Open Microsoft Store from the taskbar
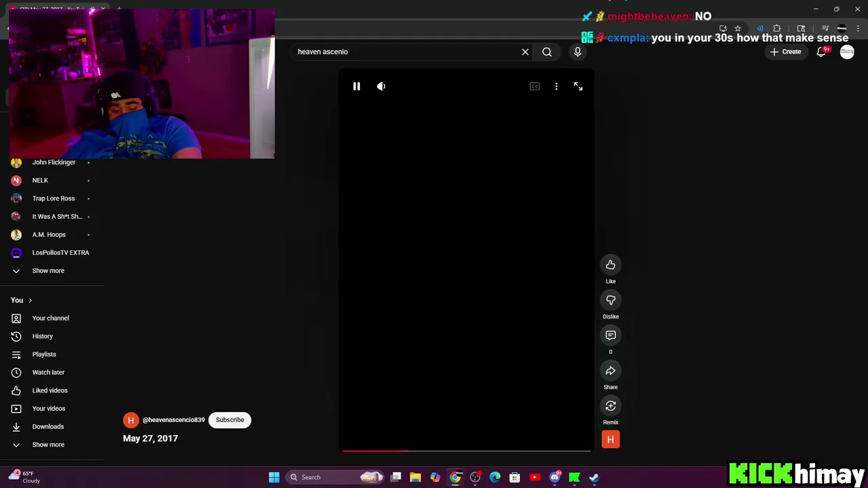 pos(515,478)
